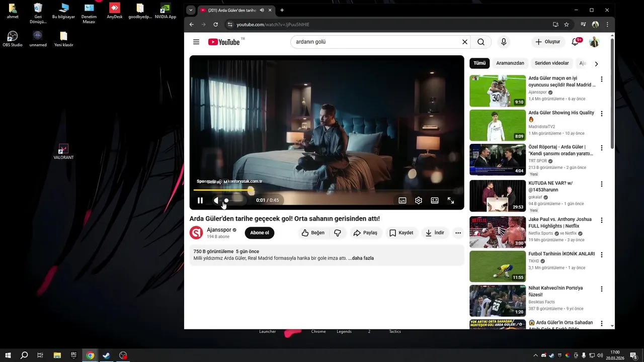Select the OBS Studio desktop icon
Viewport: 644px width, 362px height.
coord(13,39)
